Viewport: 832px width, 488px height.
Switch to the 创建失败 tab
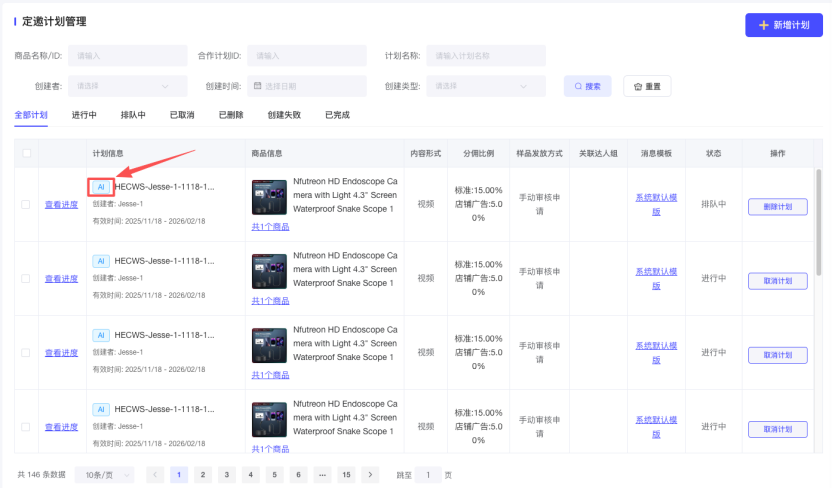click(x=284, y=115)
